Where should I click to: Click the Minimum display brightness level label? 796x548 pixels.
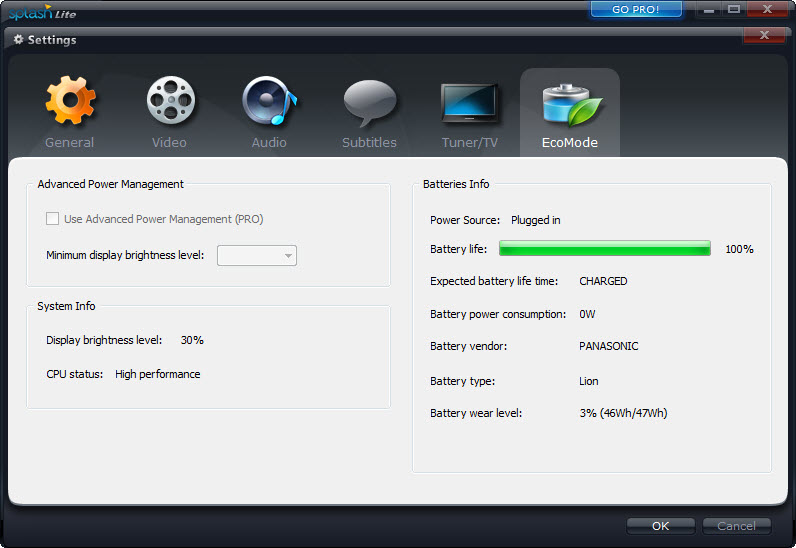tap(125, 255)
